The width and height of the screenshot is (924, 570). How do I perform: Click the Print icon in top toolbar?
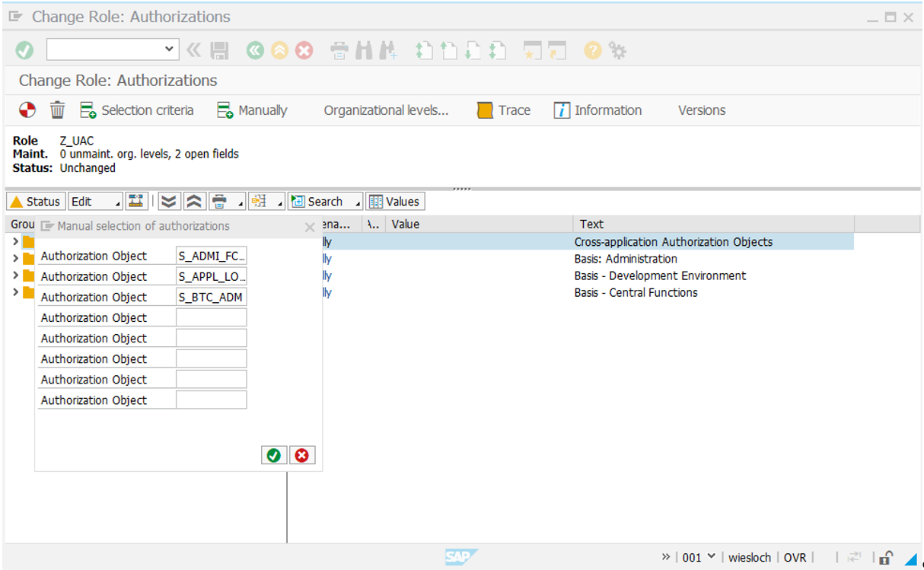[x=339, y=50]
